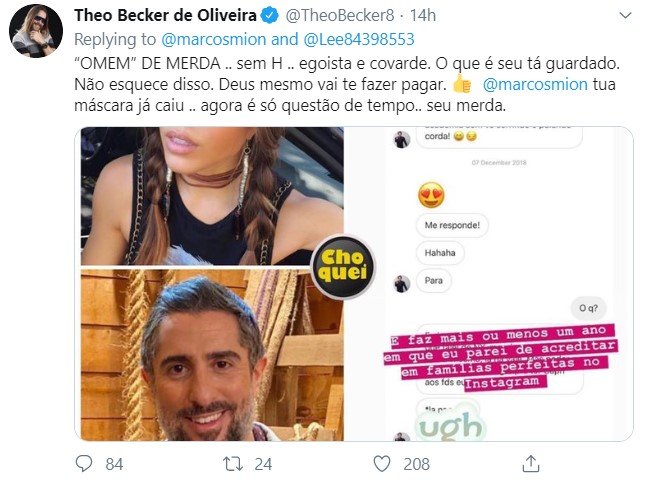
Task: Click the 24 retweets count
Action: tap(263, 464)
